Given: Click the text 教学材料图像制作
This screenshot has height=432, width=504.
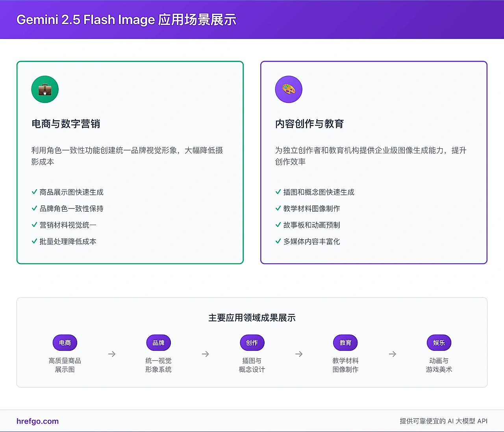Looking at the screenshot, I should [311, 209].
